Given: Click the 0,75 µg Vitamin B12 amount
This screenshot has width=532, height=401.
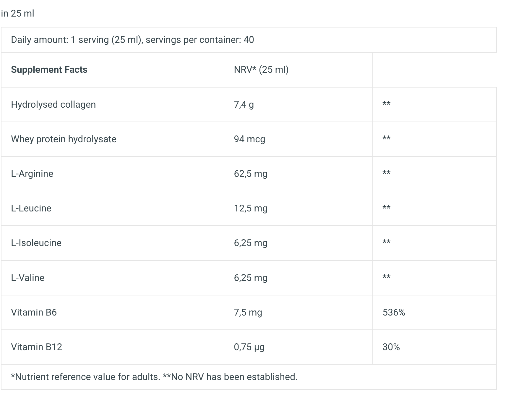Looking at the screenshot, I should tap(249, 347).
